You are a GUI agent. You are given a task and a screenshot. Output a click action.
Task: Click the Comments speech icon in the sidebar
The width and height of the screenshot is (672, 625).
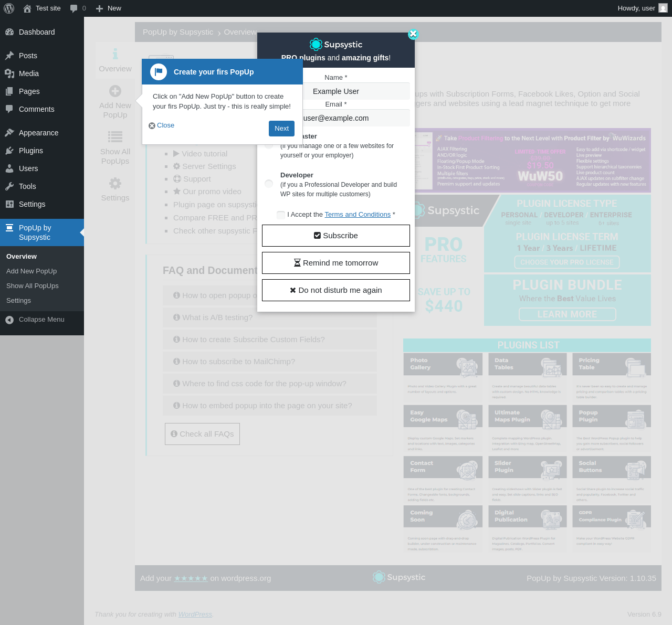[9, 109]
